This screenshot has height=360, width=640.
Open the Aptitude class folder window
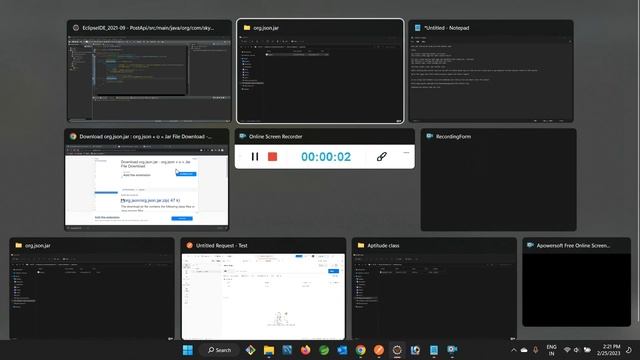[x=434, y=289]
